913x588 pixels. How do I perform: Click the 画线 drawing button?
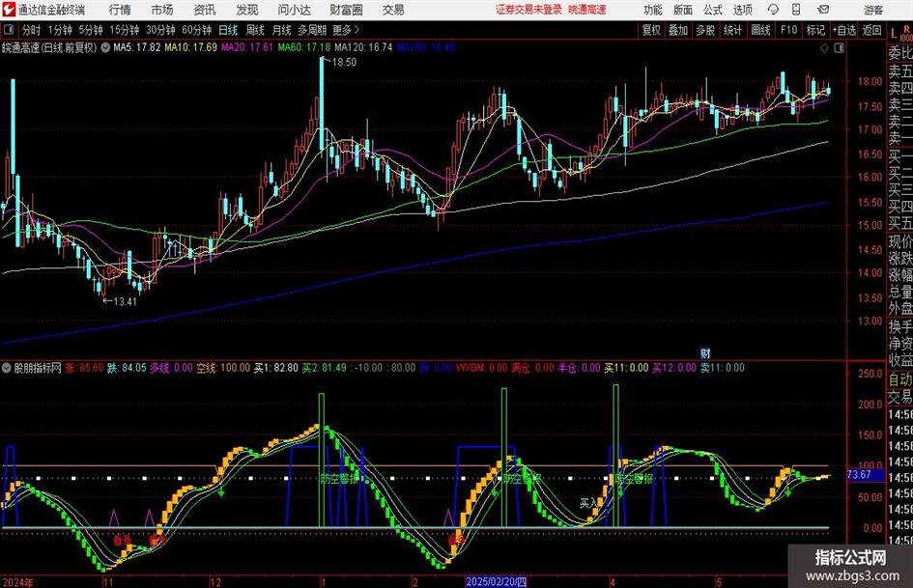point(760,30)
